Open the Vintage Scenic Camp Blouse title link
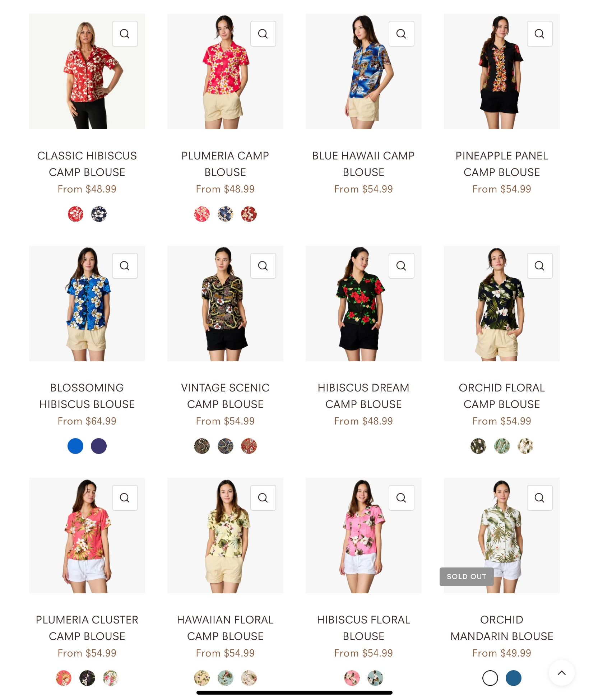Image resolution: width=589 pixels, height=700 pixels. 225,396
